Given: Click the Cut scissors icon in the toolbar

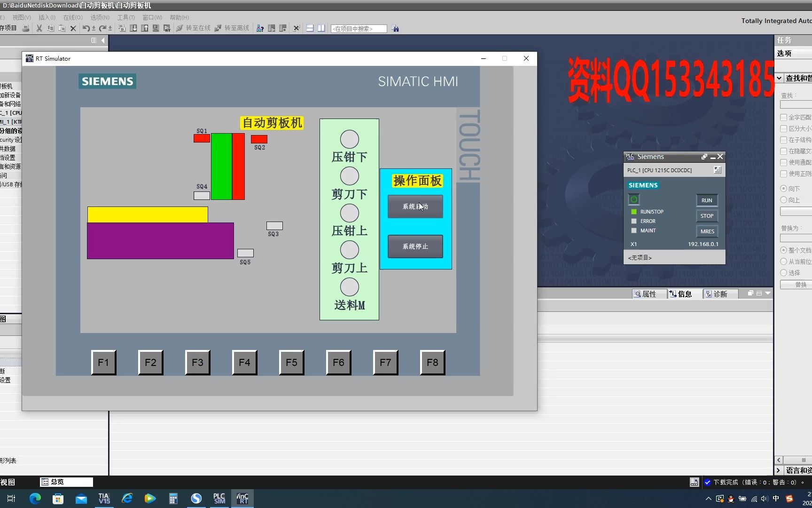Looking at the screenshot, I should 39,28.
